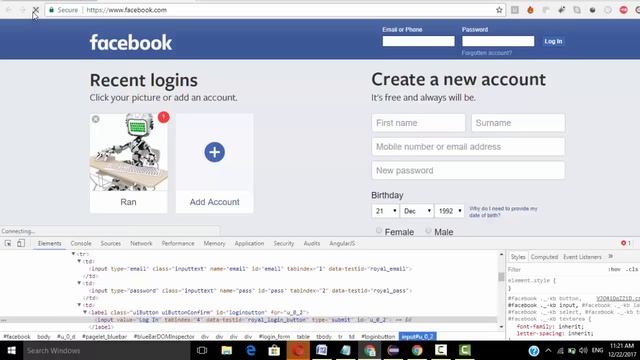Open File Explorer from the taskbar
Viewport: 640px width, 360px height.
[x=227, y=351]
